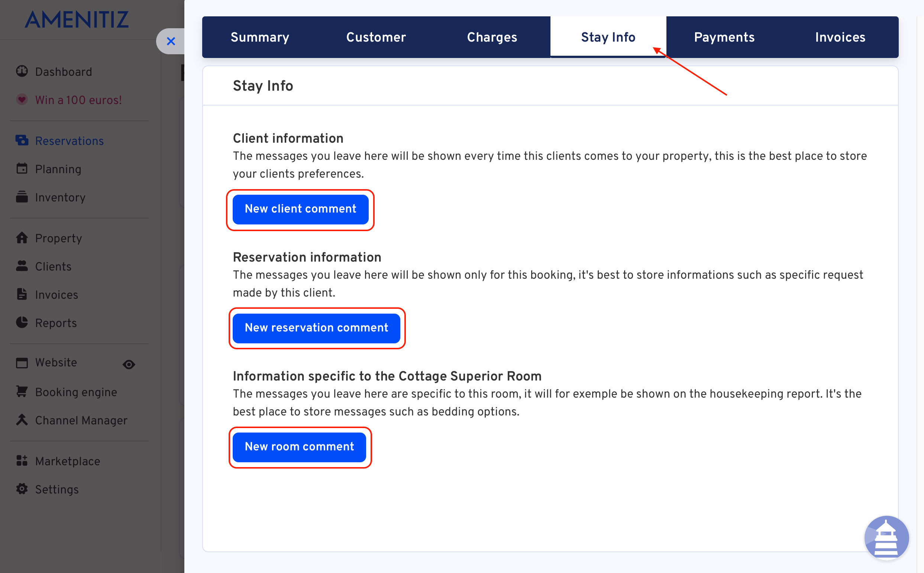Image resolution: width=924 pixels, height=573 pixels.
Task: Select the Stay Info tab
Action: (x=608, y=37)
